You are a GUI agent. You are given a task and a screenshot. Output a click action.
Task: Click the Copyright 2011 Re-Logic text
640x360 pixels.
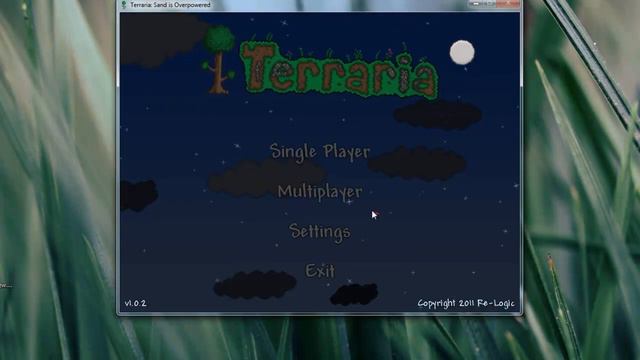click(466, 304)
